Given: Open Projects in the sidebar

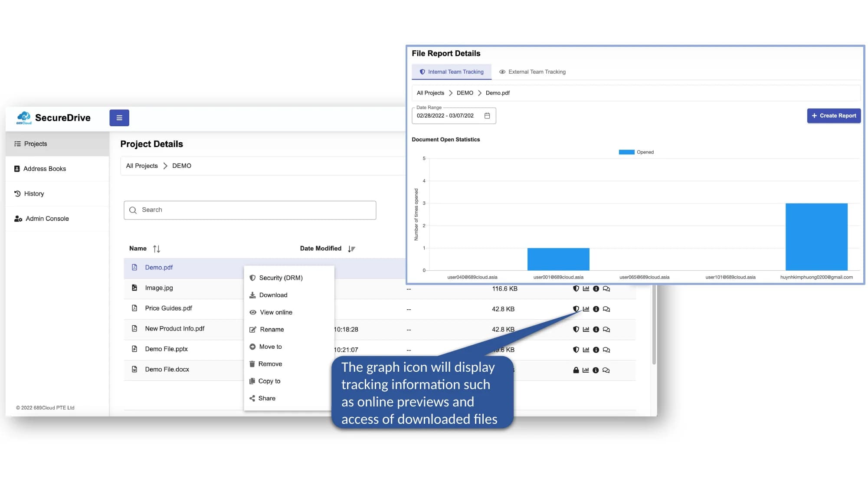Looking at the screenshot, I should tap(57, 144).
